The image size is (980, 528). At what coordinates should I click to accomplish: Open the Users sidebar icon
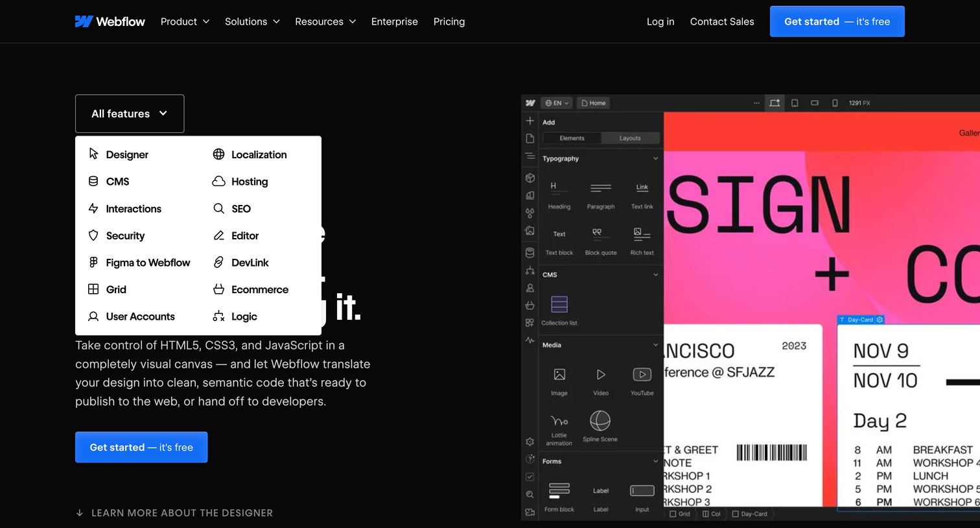[530, 288]
